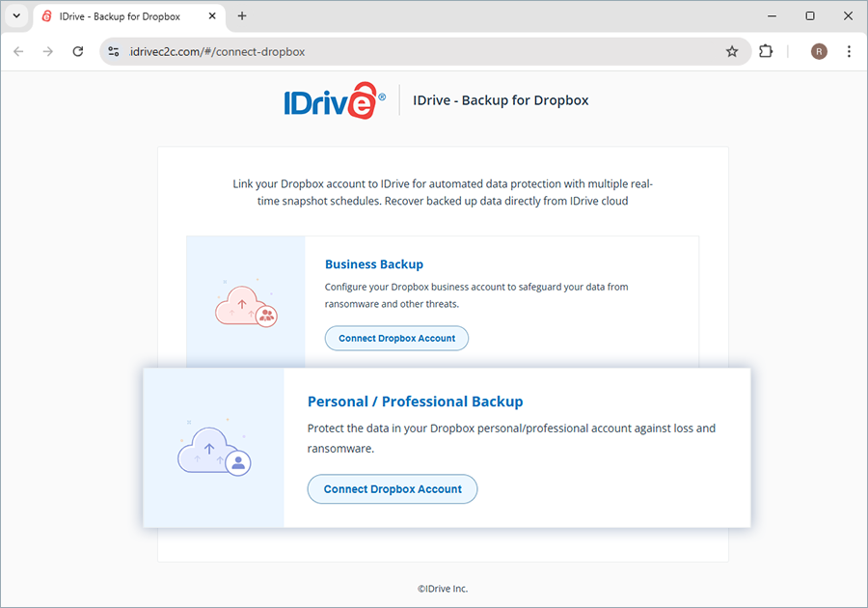Image resolution: width=868 pixels, height=608 pixels.
Task: Click the Link your Dropbox account description text
Action: [443, 192]
